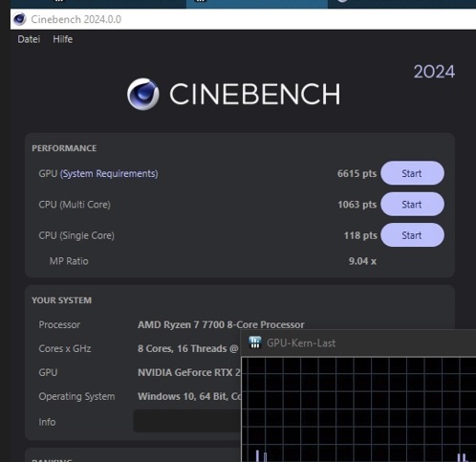
Task: Click the Cinebench logo sphere
Action: (x=142, y=94)
